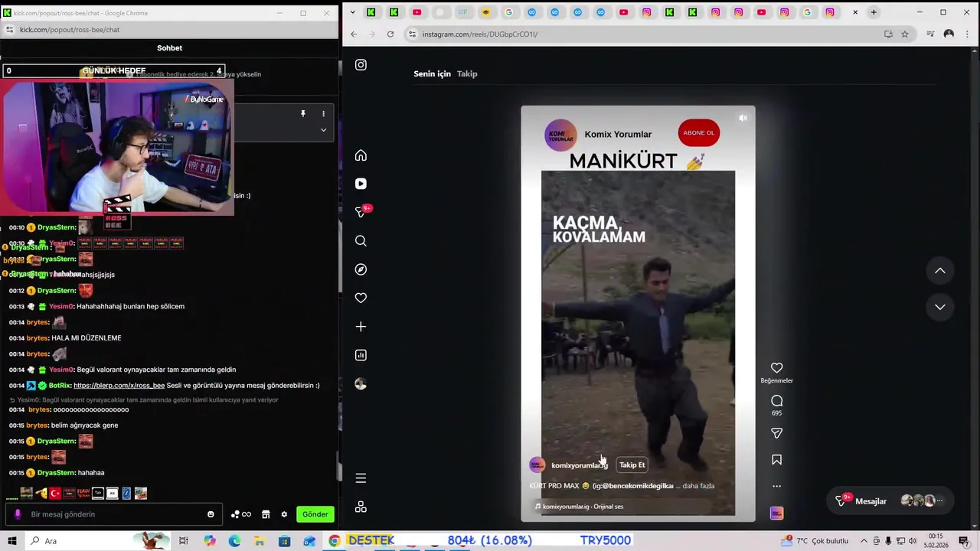Open the sidebar hamburger More menu
980x551 pixels.
(x=361, y=478)
